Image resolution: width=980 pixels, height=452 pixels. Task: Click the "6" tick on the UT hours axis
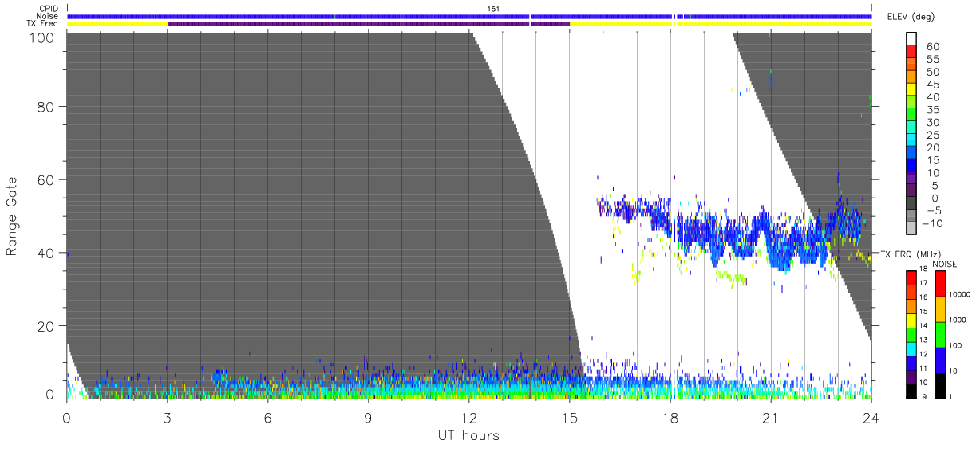(x=268, y=418)
